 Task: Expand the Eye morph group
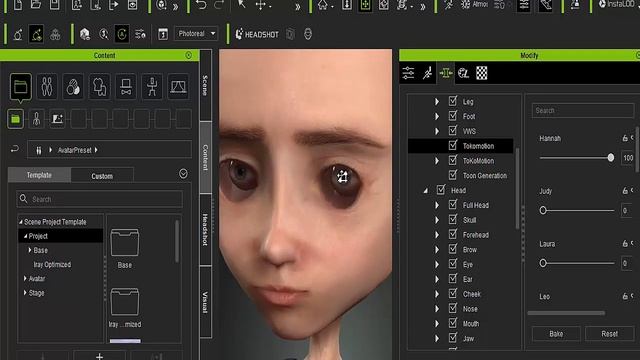point(437,264)
